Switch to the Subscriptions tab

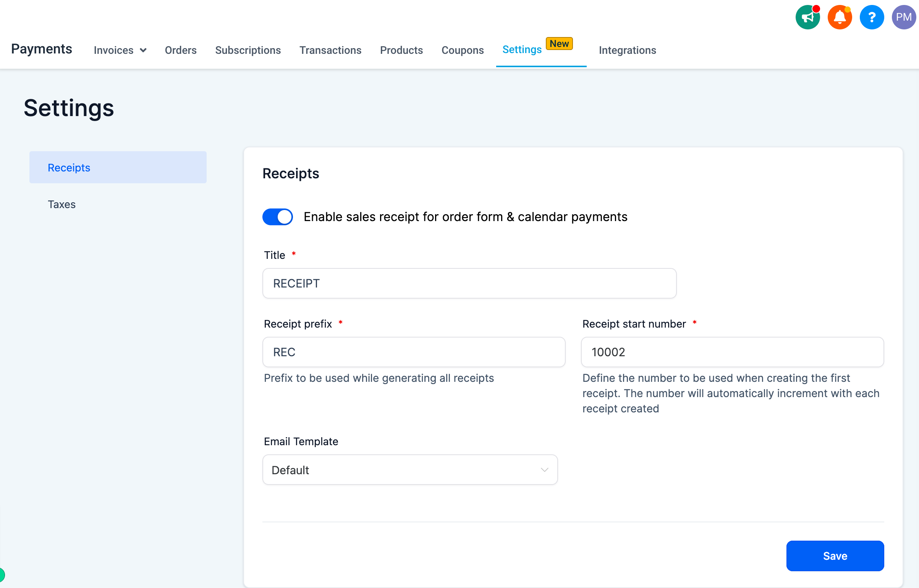(x=248, y=50)
